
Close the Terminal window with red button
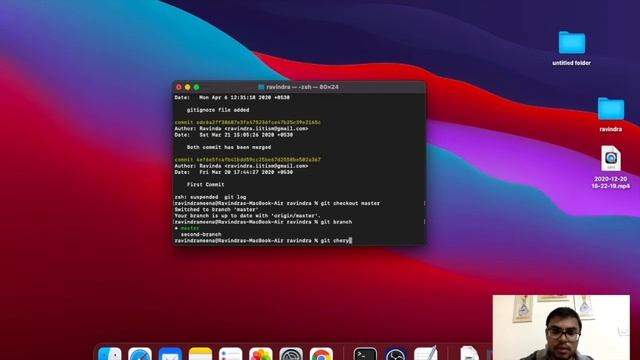(179, 87)
